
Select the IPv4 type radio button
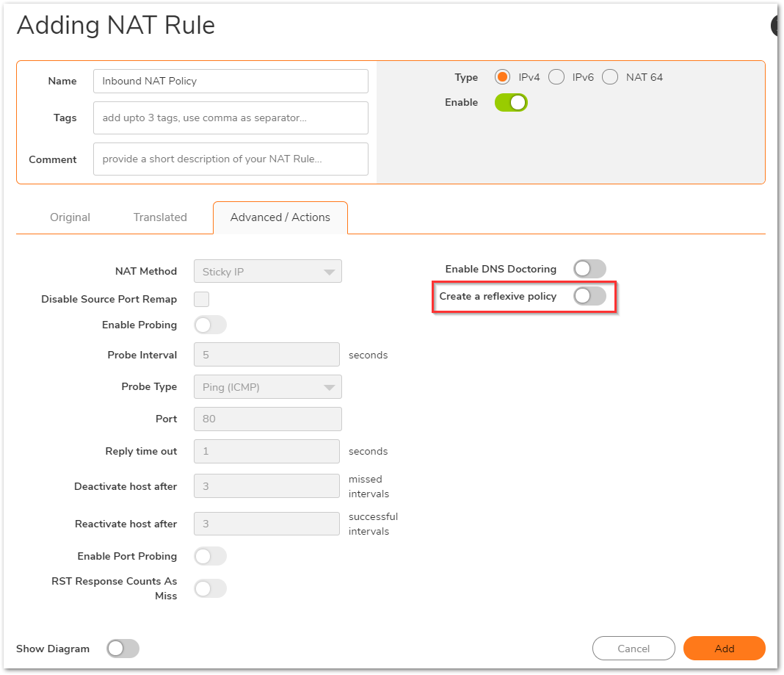pyautogui.click(x=503, y=77)
